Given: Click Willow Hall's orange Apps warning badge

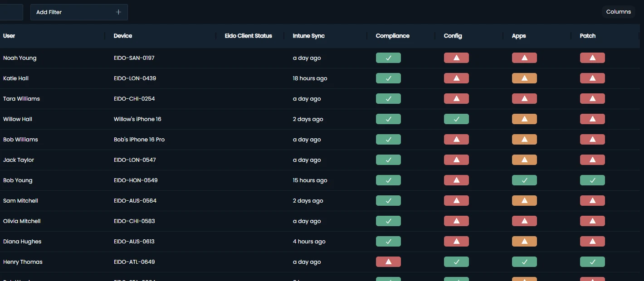Looking at the screenshot, I should tap(524, 119).
